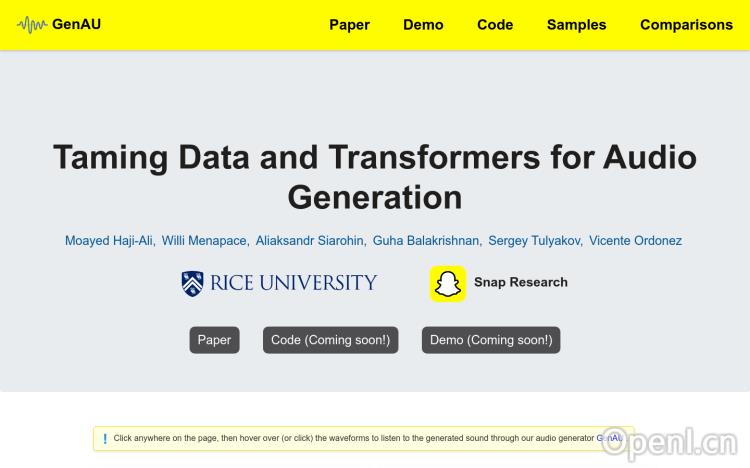This screenshot has height=468, width=750.
Task: Click the GenAU waveform logo icon
Action: pos(32,25)
